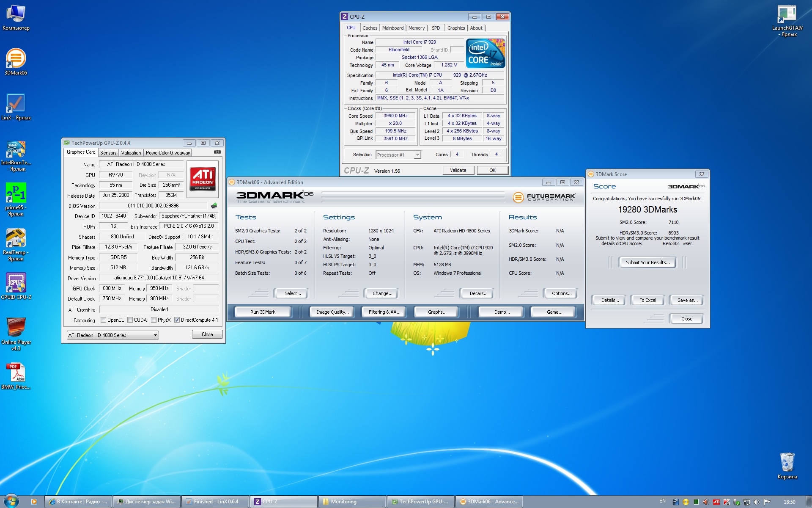Click the OK button in CPU-Z

(x=492, y=170)
